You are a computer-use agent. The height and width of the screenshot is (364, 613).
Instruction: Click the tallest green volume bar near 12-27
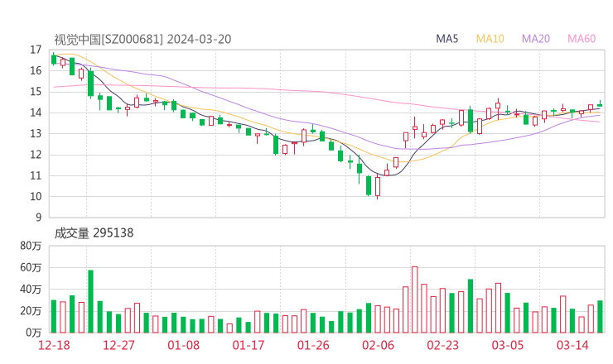tap(90, 301)
